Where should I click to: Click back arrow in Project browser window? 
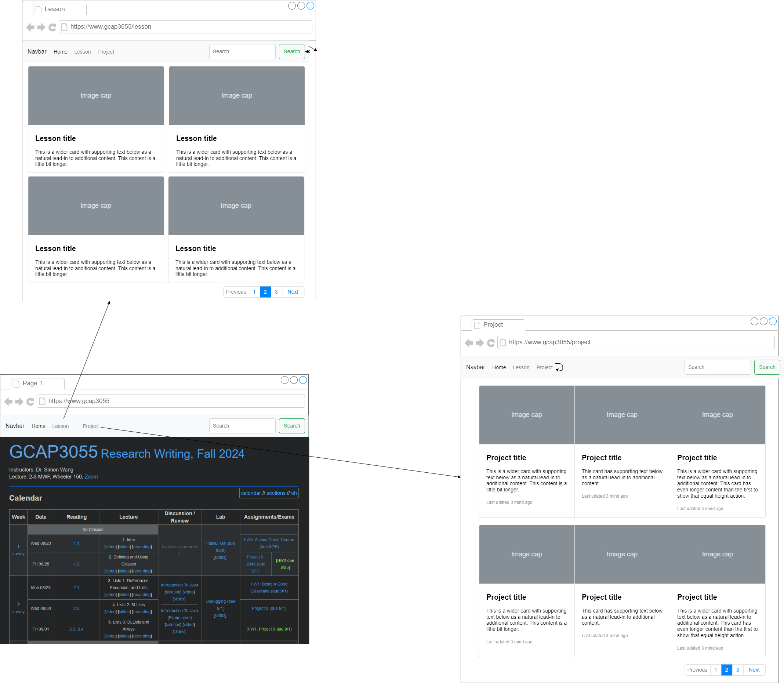[469, 343]
